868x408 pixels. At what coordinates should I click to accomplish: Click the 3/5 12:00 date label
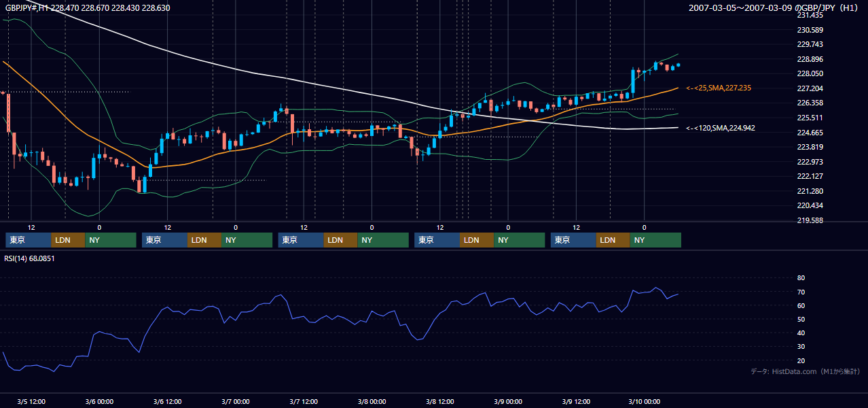coord(31,402)
